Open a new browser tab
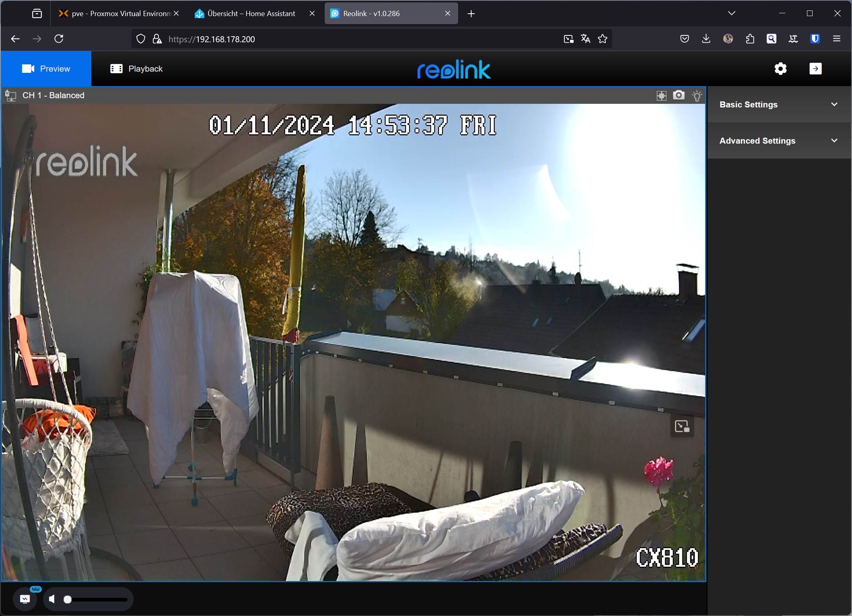852x616 pixels. (x=471, y=14)
